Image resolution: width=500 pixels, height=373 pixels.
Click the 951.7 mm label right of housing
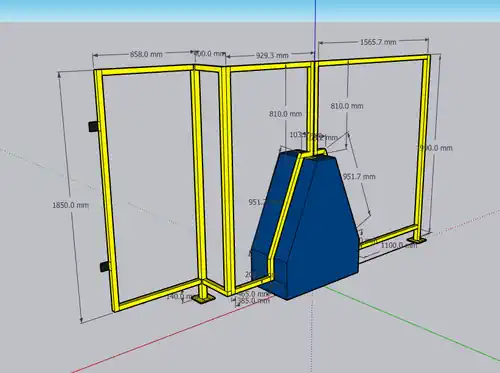359,176
